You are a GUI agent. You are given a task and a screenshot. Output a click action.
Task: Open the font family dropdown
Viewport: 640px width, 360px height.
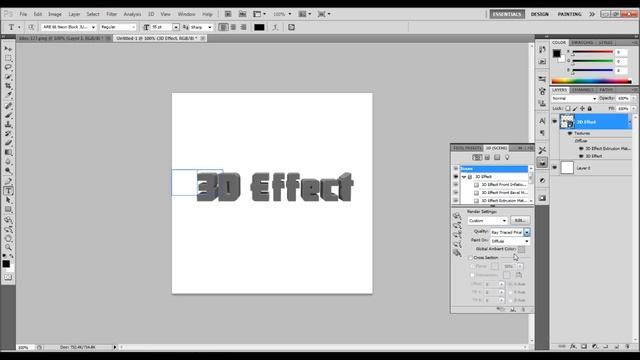pos(93,27)
